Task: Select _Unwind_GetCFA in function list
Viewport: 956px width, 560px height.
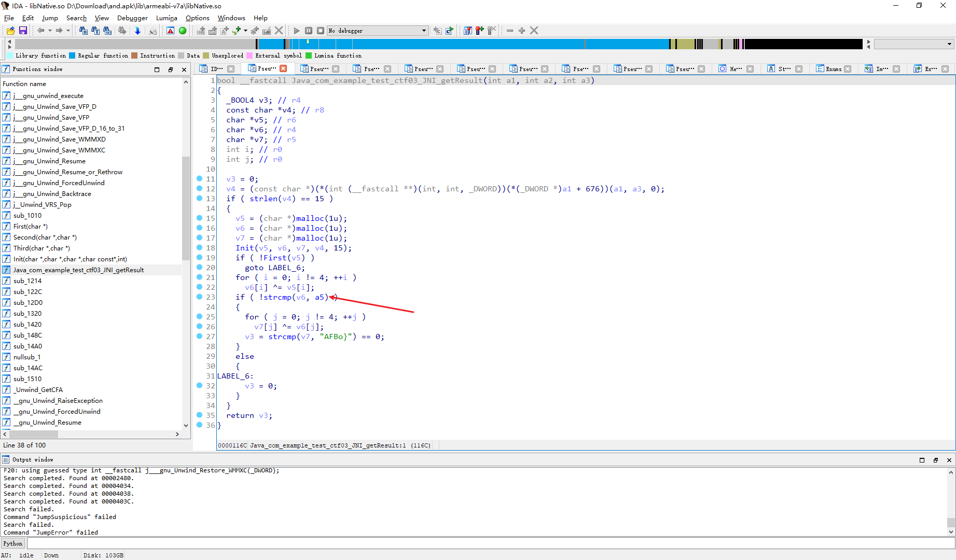Action: [38, 389]
